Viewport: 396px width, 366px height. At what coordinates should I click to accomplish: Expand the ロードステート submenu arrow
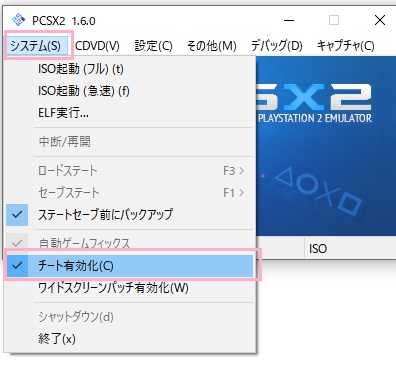click(242, 171)
